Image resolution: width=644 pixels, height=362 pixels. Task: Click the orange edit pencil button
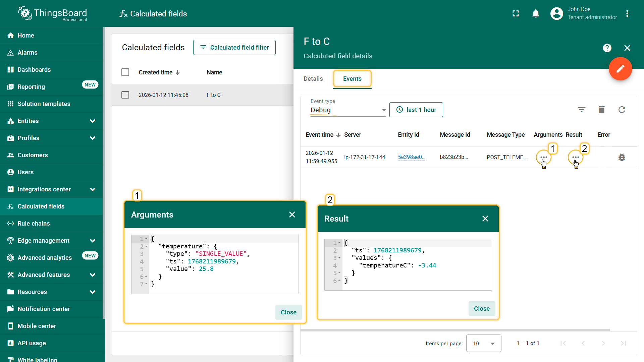(x=620, y=69)
